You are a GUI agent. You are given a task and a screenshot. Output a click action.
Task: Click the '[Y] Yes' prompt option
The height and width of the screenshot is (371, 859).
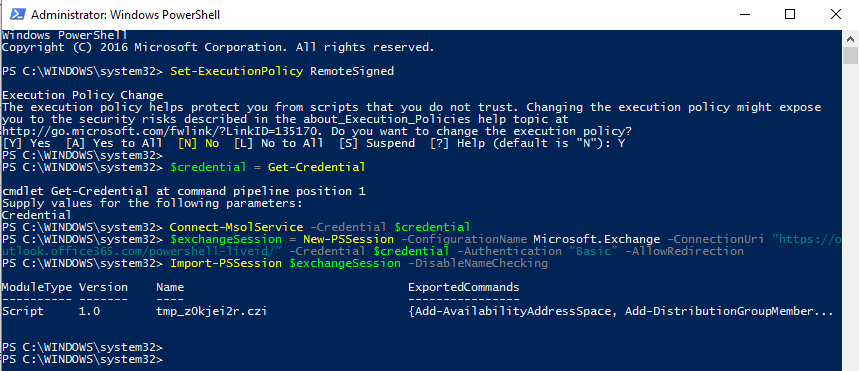[x=26, y=144]
